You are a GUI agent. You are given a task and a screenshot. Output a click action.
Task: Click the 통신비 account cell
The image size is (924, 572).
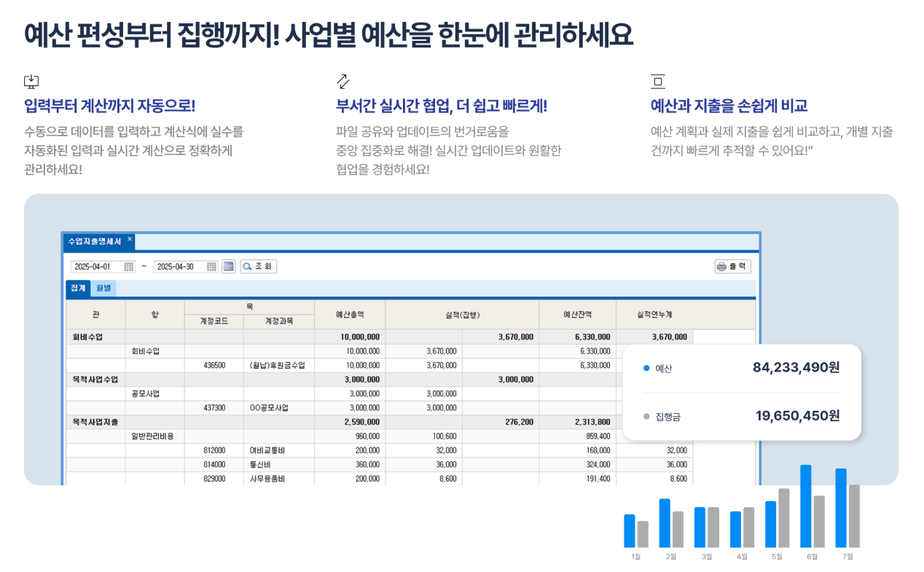279,464
